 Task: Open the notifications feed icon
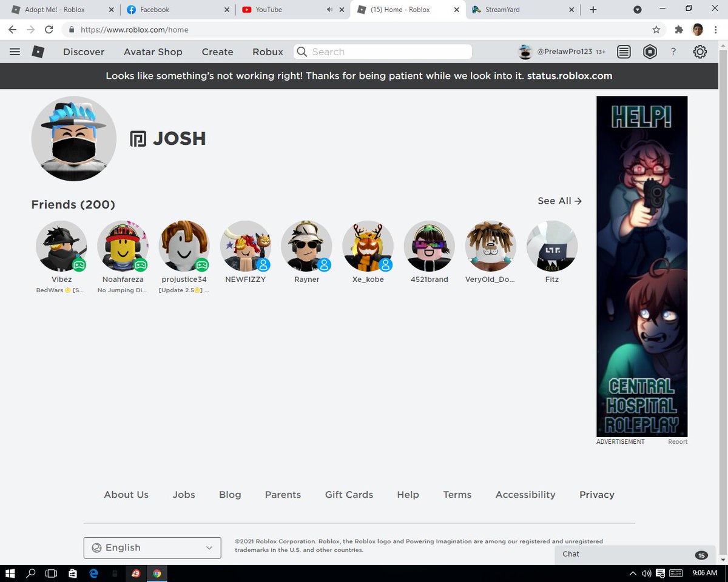624,52
